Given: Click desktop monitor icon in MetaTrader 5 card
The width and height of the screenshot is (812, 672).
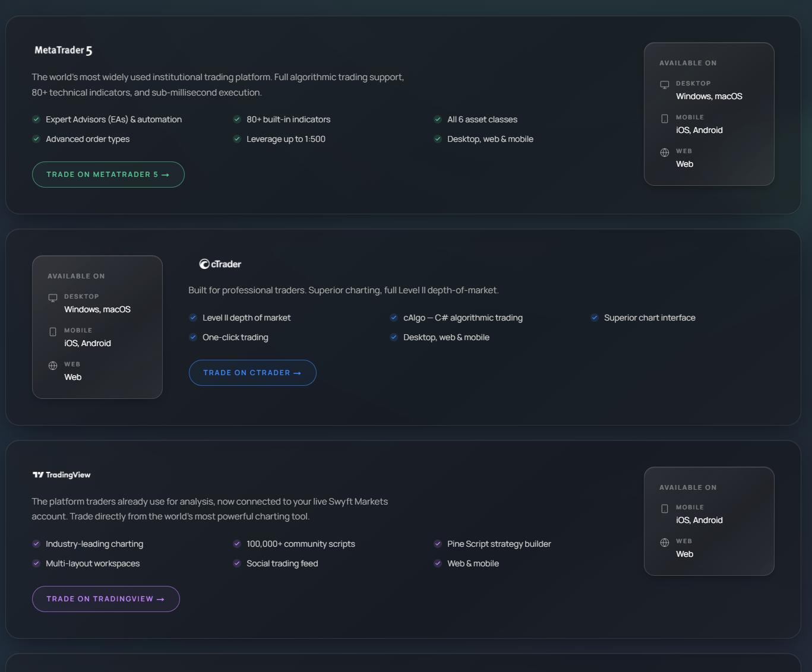Looking at the screenshot, I should (665, 85).
